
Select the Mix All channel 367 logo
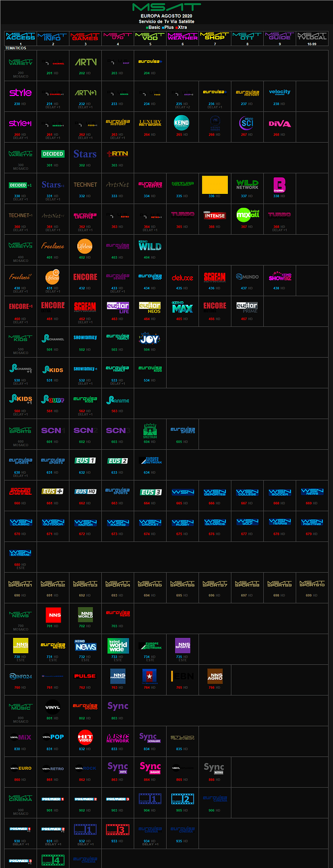coord(247,215)
